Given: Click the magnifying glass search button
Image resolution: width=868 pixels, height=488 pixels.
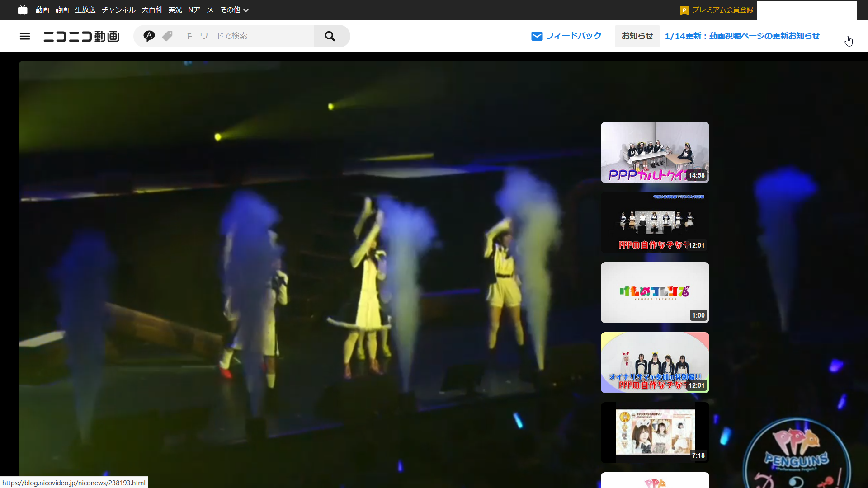Looking at the screenshot, I should (x=330, y=36).
